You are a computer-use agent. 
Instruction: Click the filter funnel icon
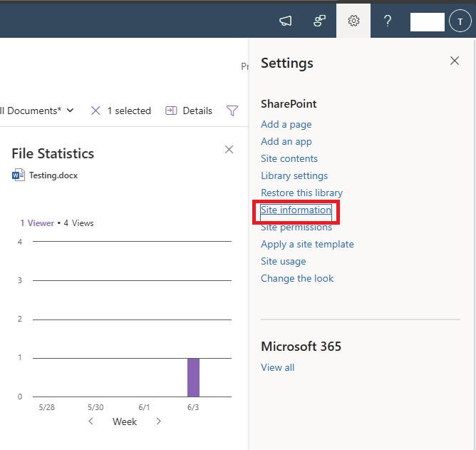click(x=232, y=111)
